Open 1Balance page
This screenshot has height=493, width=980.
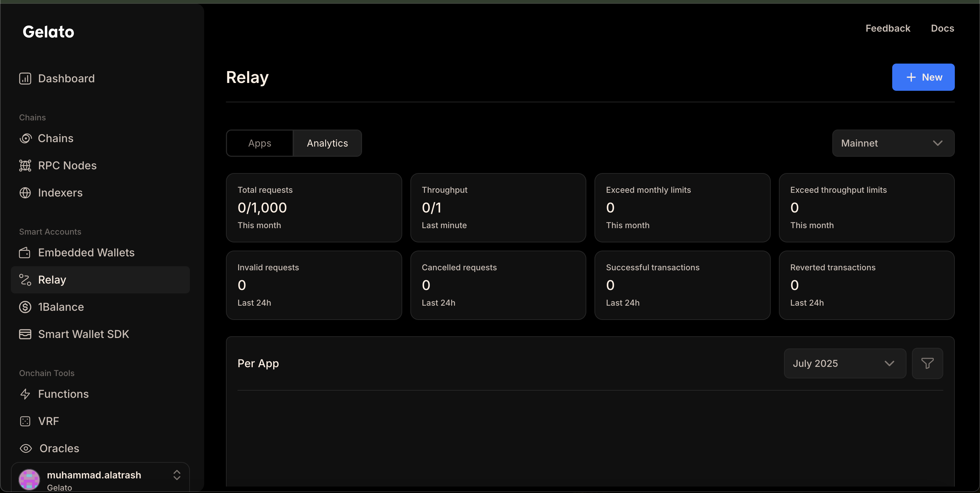100,307
